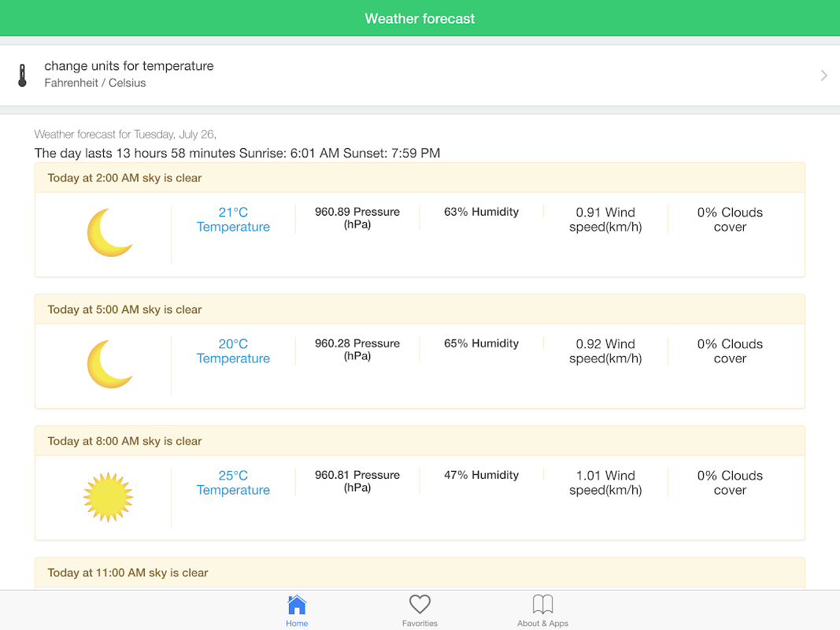Open the About & Apps tab

[542, 611]
